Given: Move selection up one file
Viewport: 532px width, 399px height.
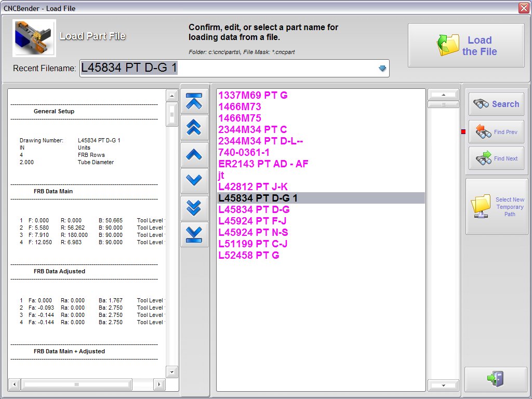Looking at the screenshot, I should tap(194, 154).
